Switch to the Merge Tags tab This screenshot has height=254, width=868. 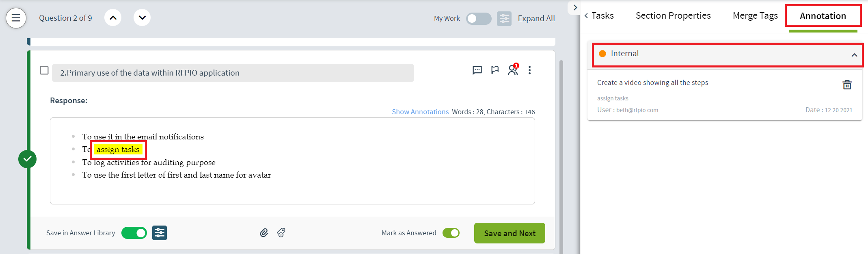(755, 16)
